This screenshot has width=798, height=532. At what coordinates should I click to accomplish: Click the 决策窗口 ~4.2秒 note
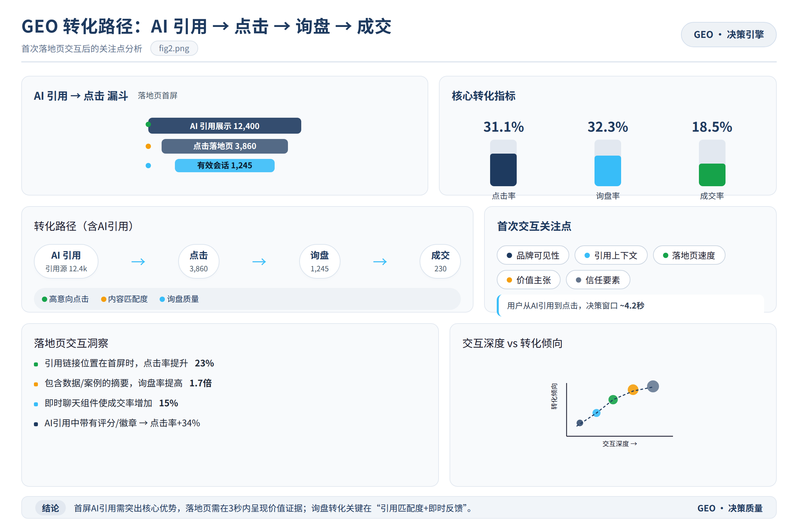[x=631, y=306]
